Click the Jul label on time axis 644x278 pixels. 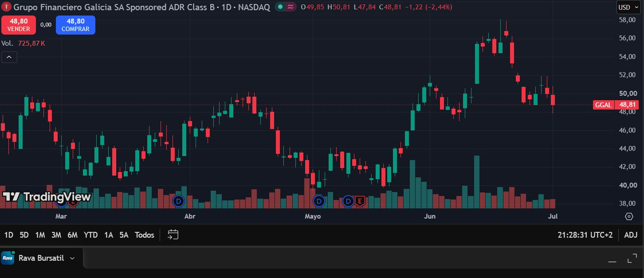(x=553, y=216)
